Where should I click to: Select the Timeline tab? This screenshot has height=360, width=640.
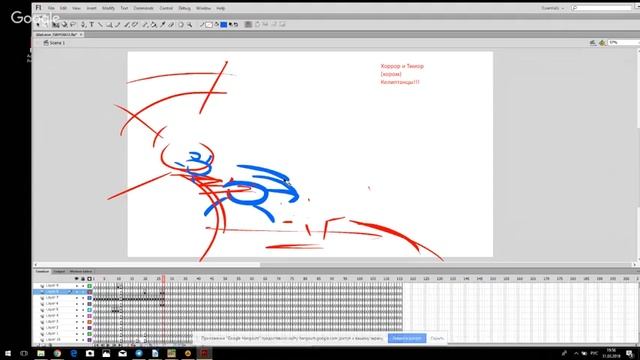pyautogui.click(x=42, y=271)
